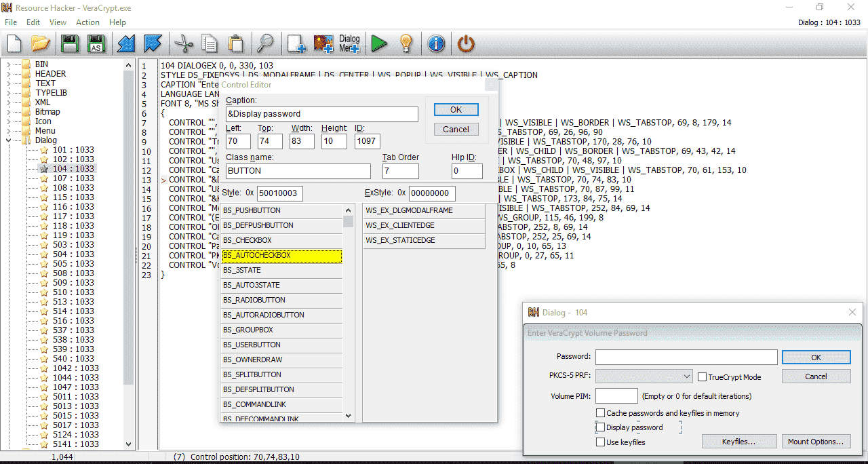Click the blue down-left arrow toolbar icon

click(x=126, y=43)
